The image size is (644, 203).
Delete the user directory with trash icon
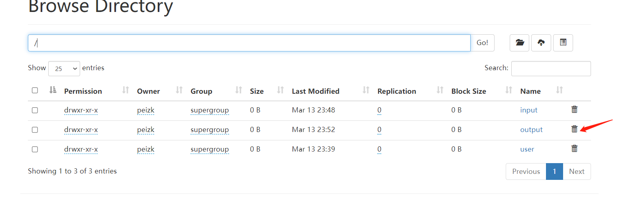[x=574, y=149]
